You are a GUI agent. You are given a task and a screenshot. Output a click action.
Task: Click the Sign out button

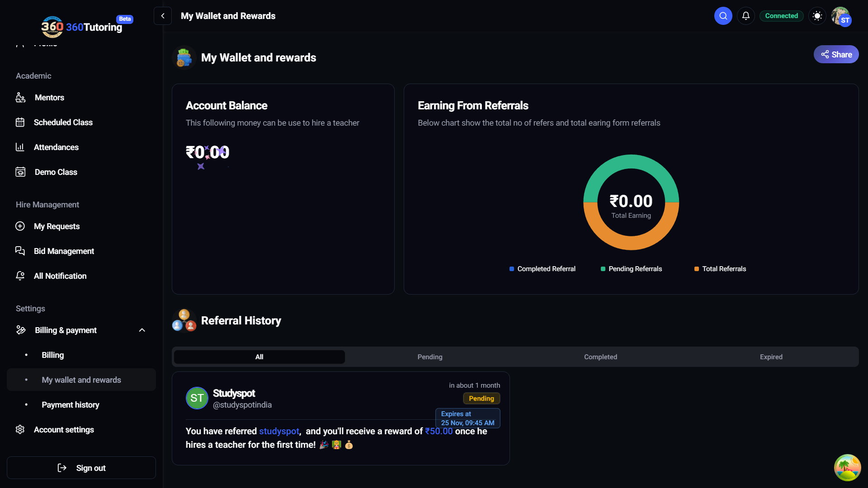pos(81,468)
